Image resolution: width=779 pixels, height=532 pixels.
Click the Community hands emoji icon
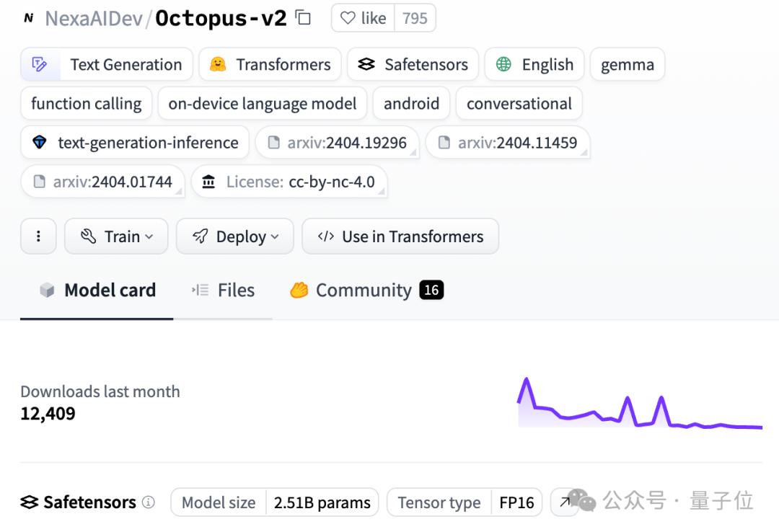pyautogui.click(x=299, y=290)
